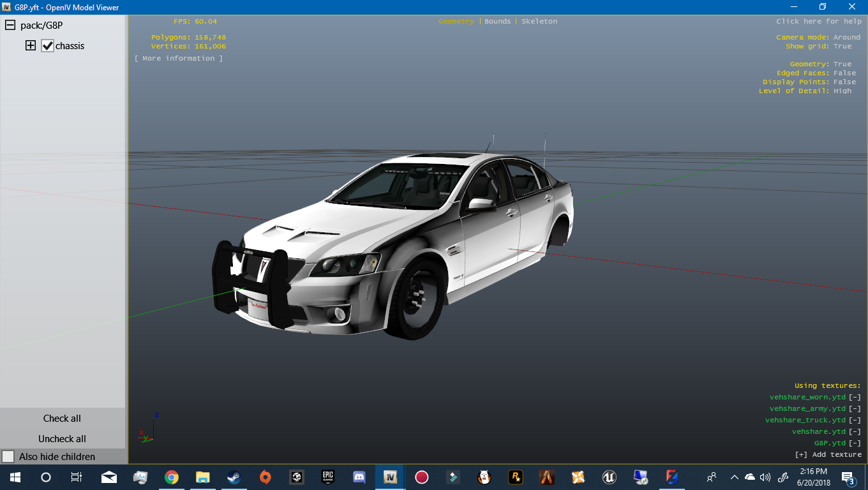Toggle the Show grid option
The width and height of the screenshot is (868, 490).
[842, 46]
